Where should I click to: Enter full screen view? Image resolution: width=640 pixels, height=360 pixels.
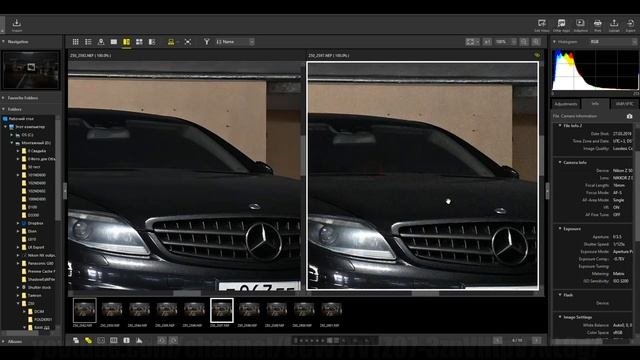(x=188, y=42)
